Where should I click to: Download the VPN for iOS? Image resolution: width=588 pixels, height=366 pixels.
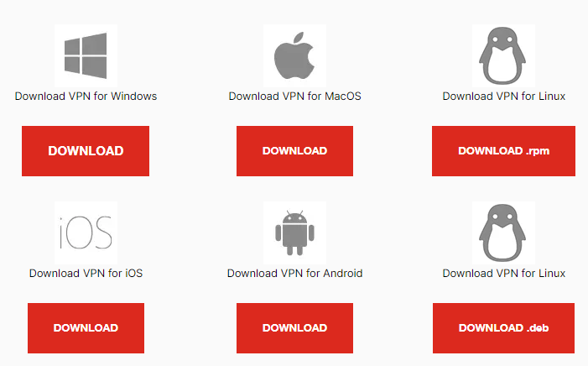tap(86, 328)
